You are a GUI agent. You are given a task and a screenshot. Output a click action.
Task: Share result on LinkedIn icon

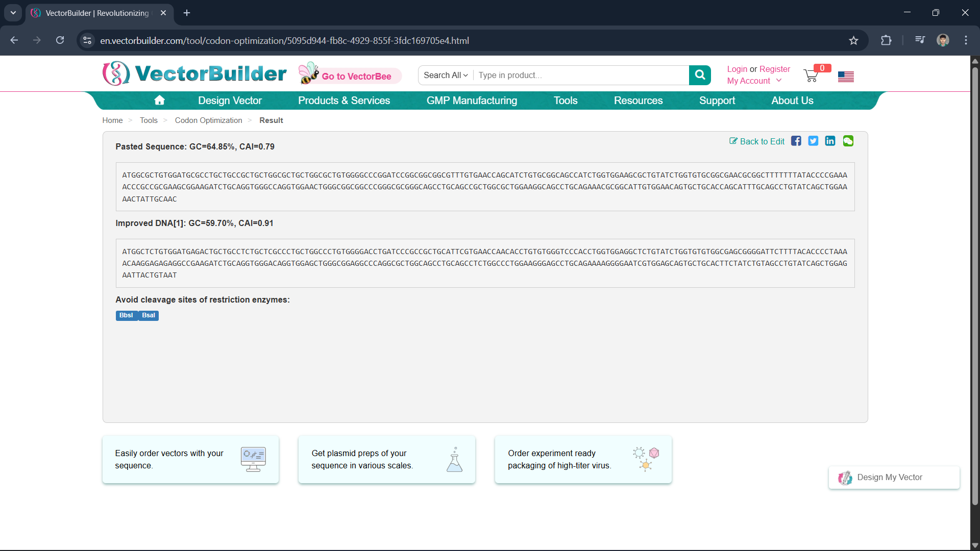pos(830,141)
